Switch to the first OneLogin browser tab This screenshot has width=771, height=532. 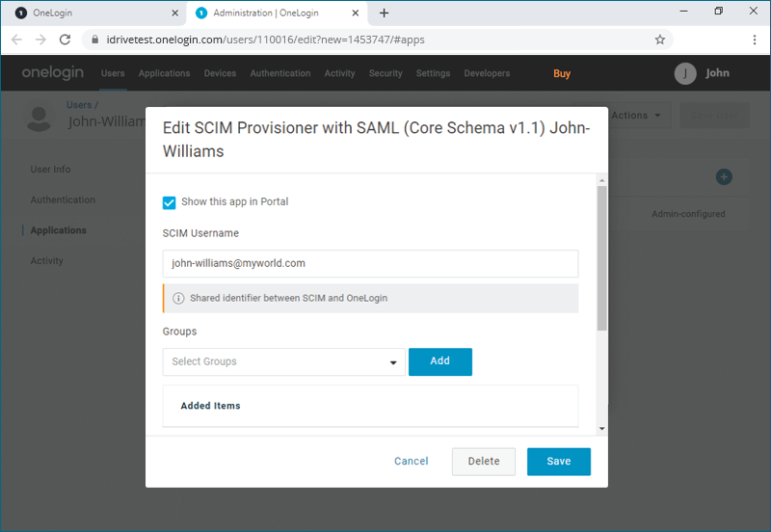pos(92,13)
